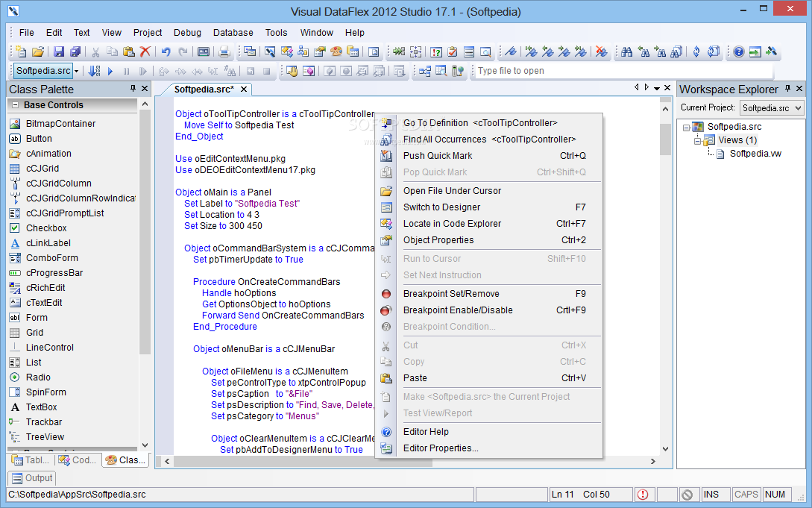Switch to the Tabl... Table Explorer tab

point(31,460)
